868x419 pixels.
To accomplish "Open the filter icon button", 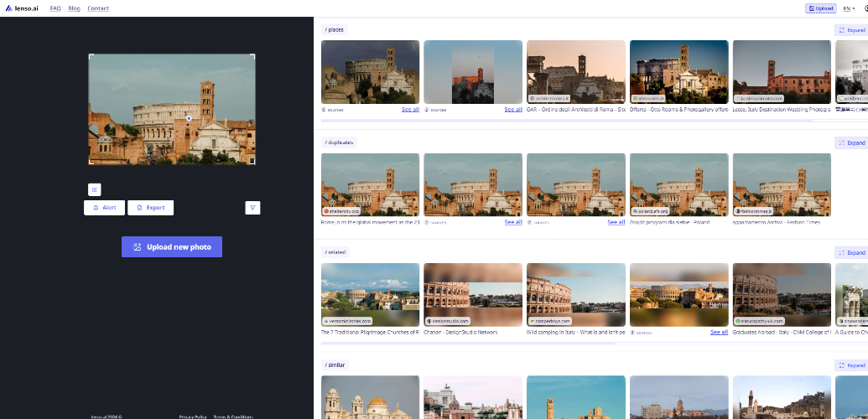I will tap(252, 208).
